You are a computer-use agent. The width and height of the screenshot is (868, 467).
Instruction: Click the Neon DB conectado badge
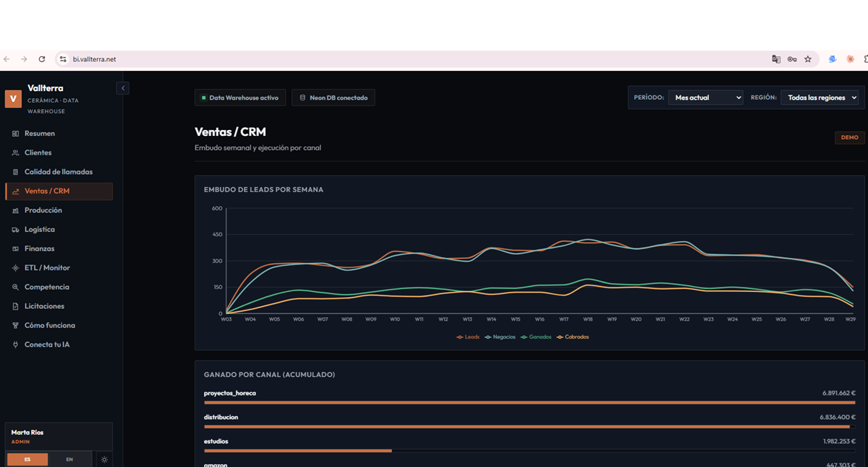(x=333, y=98)
